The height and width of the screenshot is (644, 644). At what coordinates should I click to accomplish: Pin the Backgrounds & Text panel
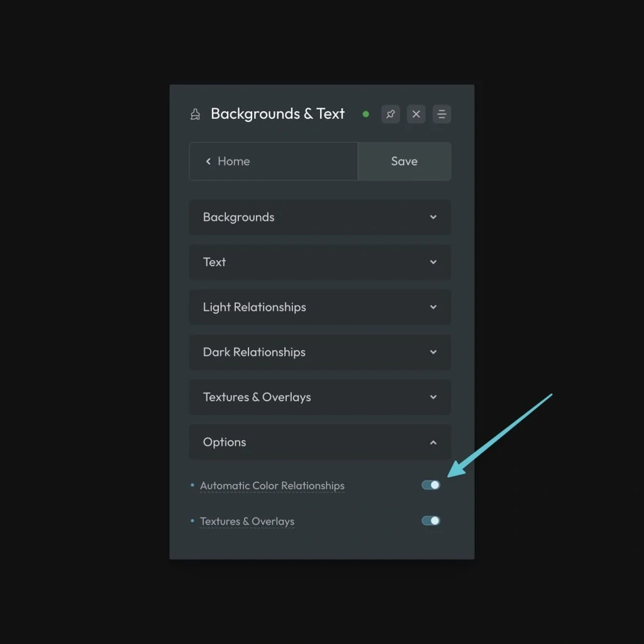coord(391,114)
